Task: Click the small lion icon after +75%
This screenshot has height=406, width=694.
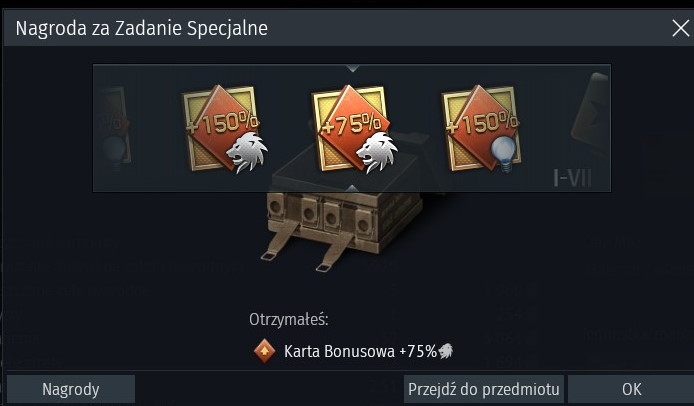Action: pos(446,351)
